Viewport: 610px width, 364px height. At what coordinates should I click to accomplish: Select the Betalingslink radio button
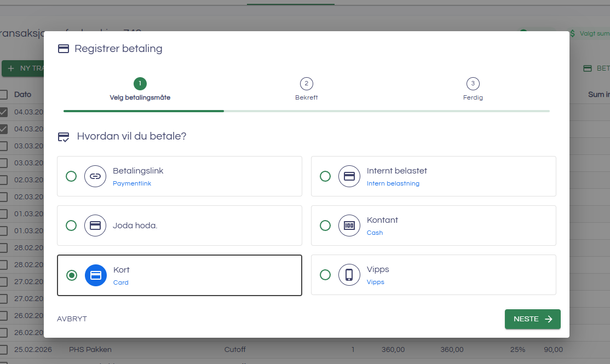point(71,176)
